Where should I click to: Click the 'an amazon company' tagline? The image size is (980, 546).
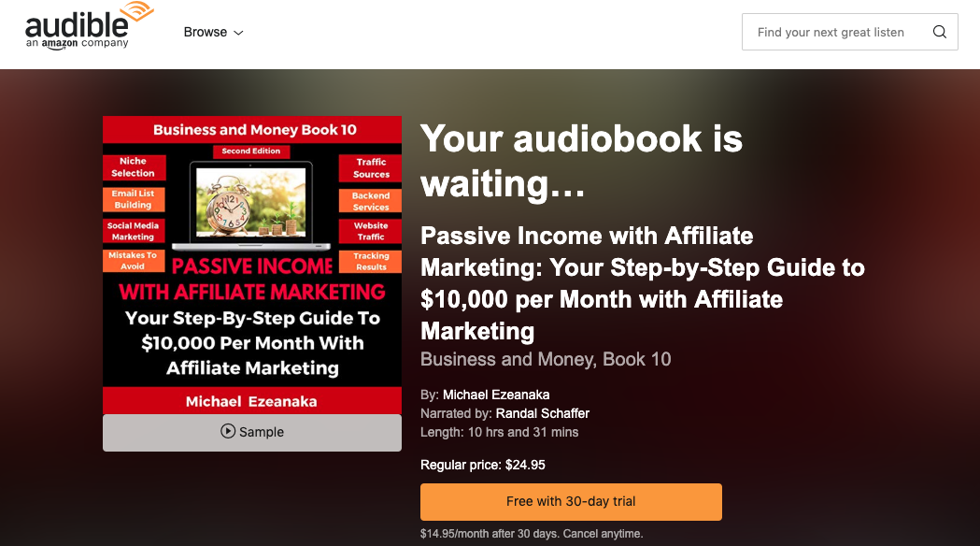point(77,43)
